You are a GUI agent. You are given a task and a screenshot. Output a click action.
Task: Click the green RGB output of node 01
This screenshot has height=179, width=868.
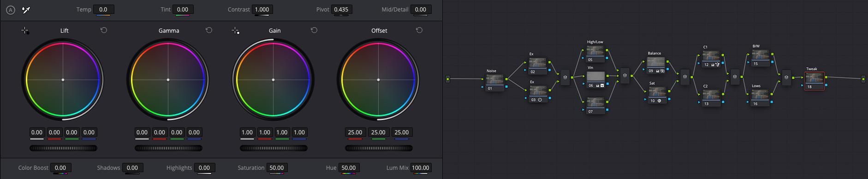tap(506, 79)
